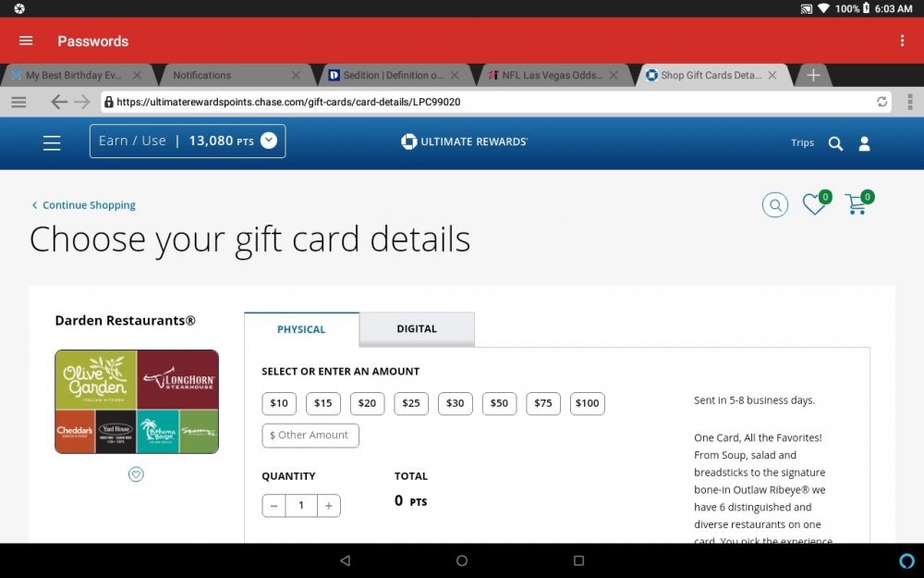924x578 pixels.
Task: Favorite the Darden Restaurants card
Action: (136, 474)
